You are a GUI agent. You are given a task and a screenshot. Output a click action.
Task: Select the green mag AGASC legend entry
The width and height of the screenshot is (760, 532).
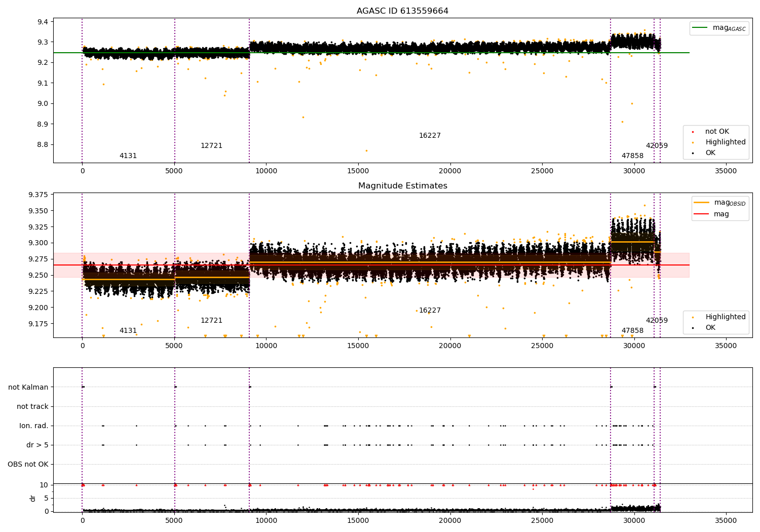(x=719, y=28)
